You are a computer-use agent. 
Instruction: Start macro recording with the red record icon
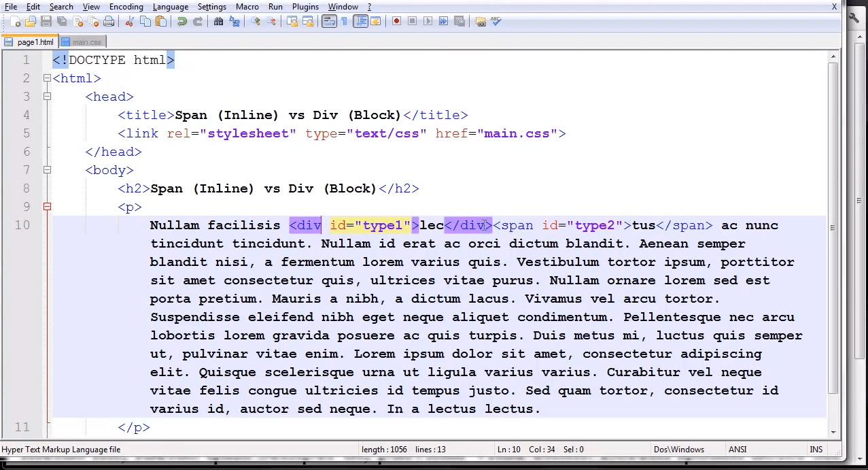point(396,21)
